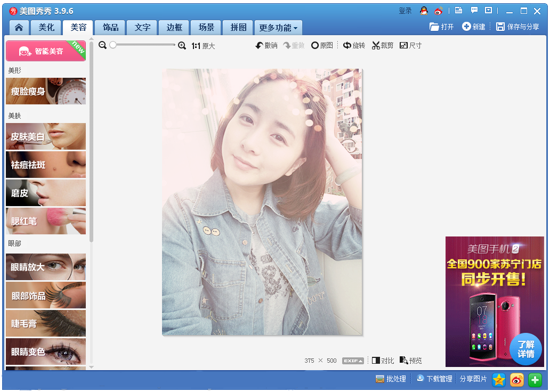Open the title bar dropdown menu icon

pyautogui.click(x=488, y=11)
